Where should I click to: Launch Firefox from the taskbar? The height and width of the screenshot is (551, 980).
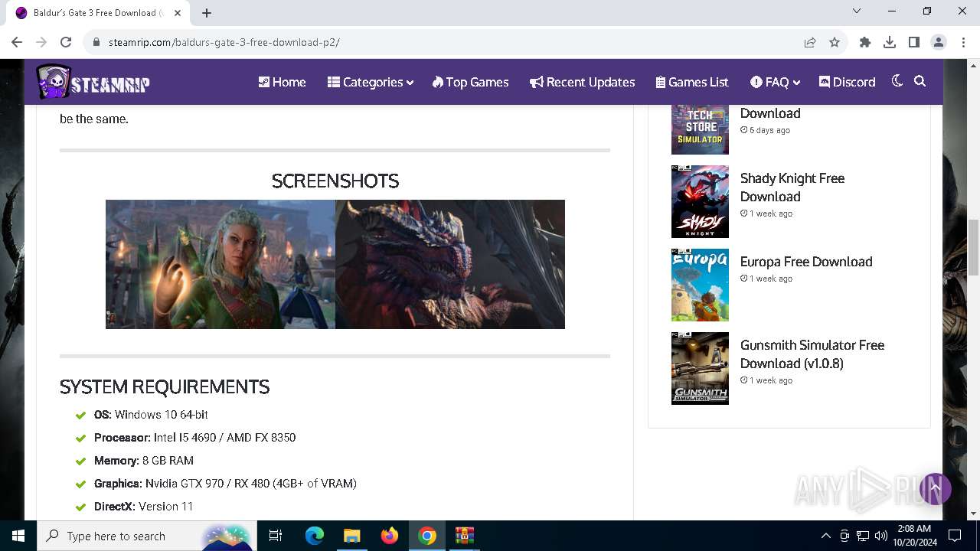coord(390,536)
